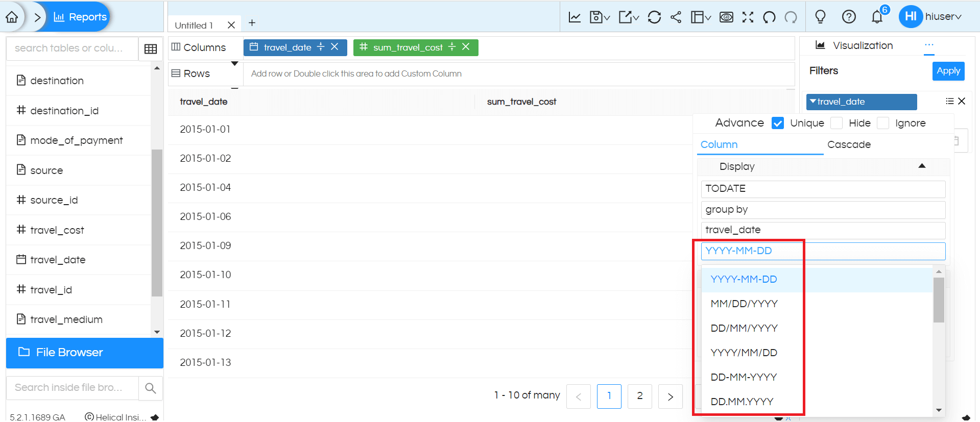Expand the Rows dropdown arrow
This screenshot has width=980, height=422.
pos(235,64)
